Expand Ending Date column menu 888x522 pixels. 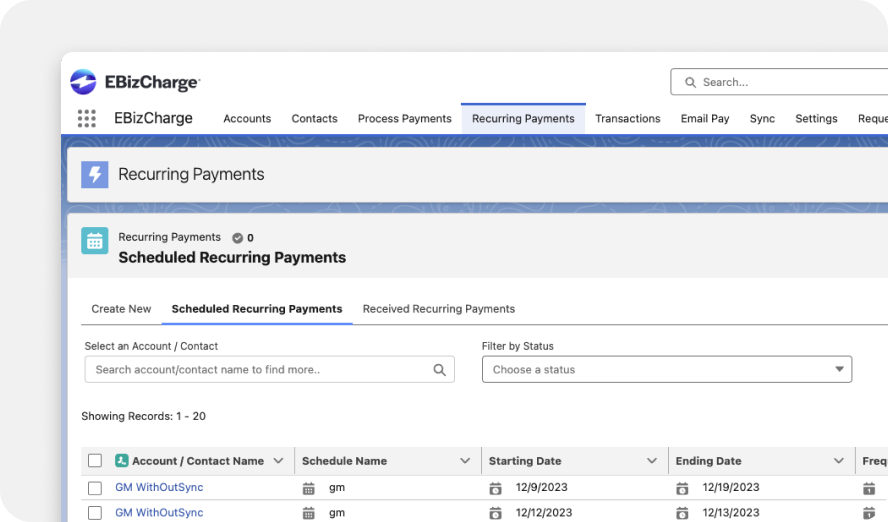(x=839, y=461)
